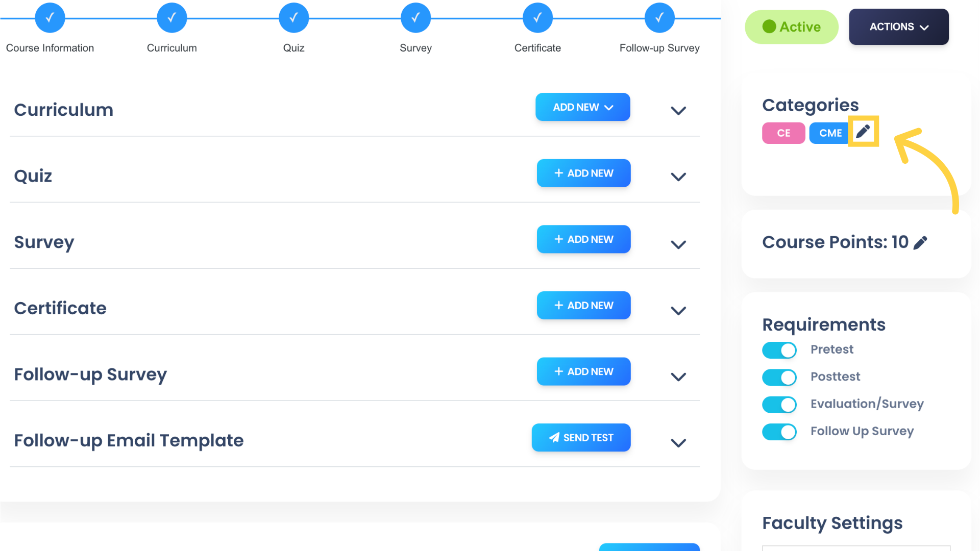Screen dimensions: 980x551
Task: Click the CE category tag
Action: (x=783, y=132)
